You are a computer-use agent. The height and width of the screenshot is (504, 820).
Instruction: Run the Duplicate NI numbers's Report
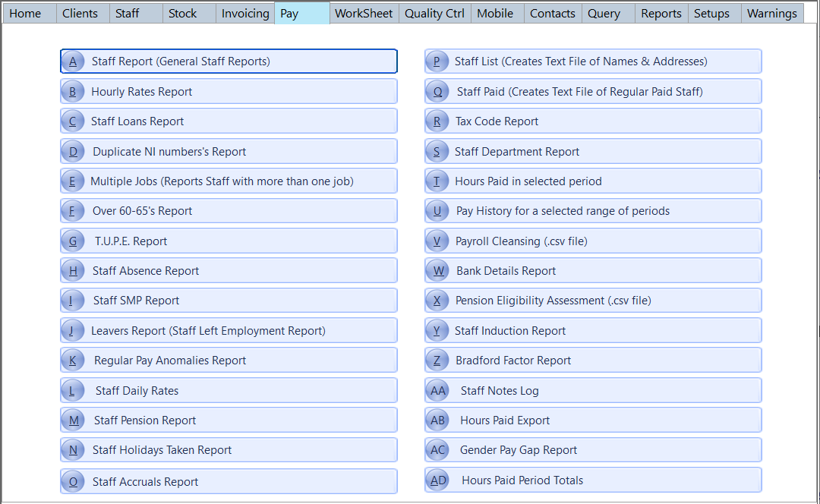point(228,150)
